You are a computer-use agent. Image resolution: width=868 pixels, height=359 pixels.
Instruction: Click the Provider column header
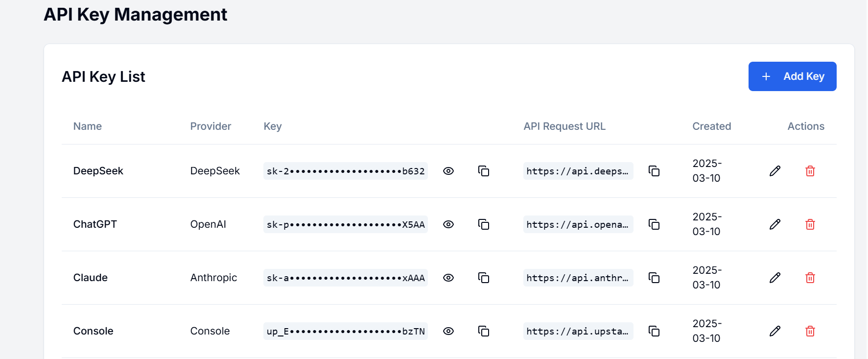point(211,126)
